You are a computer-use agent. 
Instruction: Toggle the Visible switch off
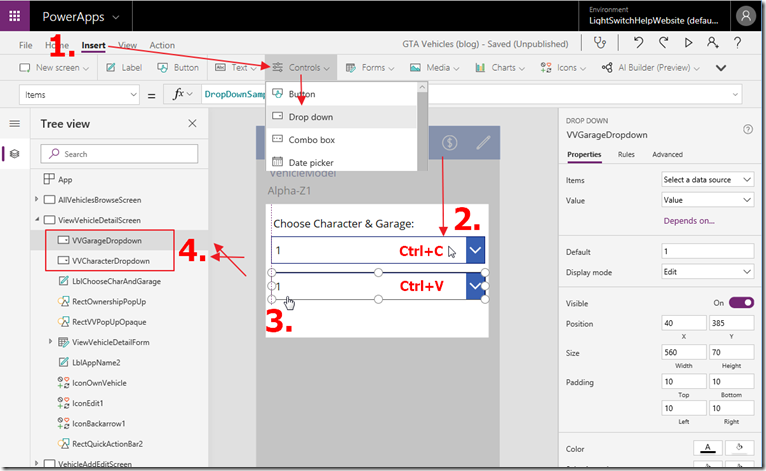pyautogui.click(x=741, y=303)
